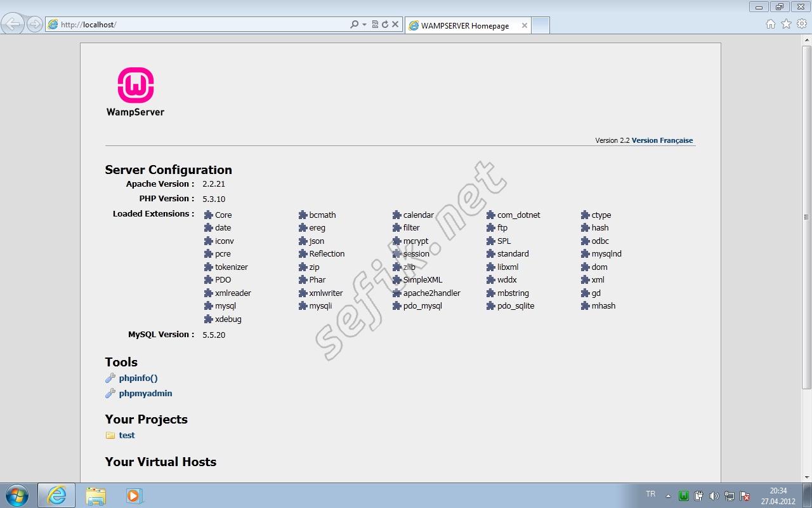Click the volume speaker tray icon
The image size is (812, 508).
(x=714, y=496)
